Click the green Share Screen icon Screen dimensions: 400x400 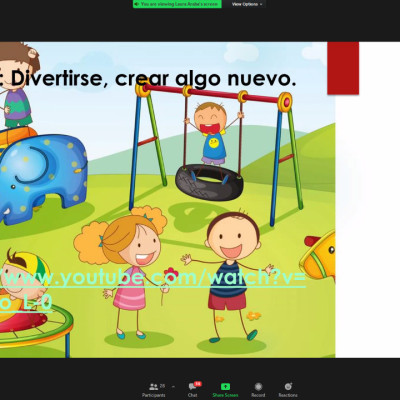tap(225, 387)
